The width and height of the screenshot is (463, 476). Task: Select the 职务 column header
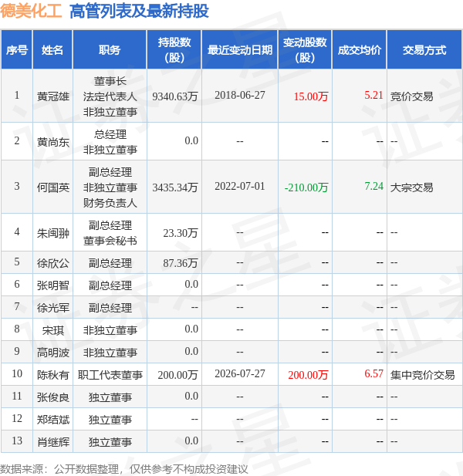point(110,50)
